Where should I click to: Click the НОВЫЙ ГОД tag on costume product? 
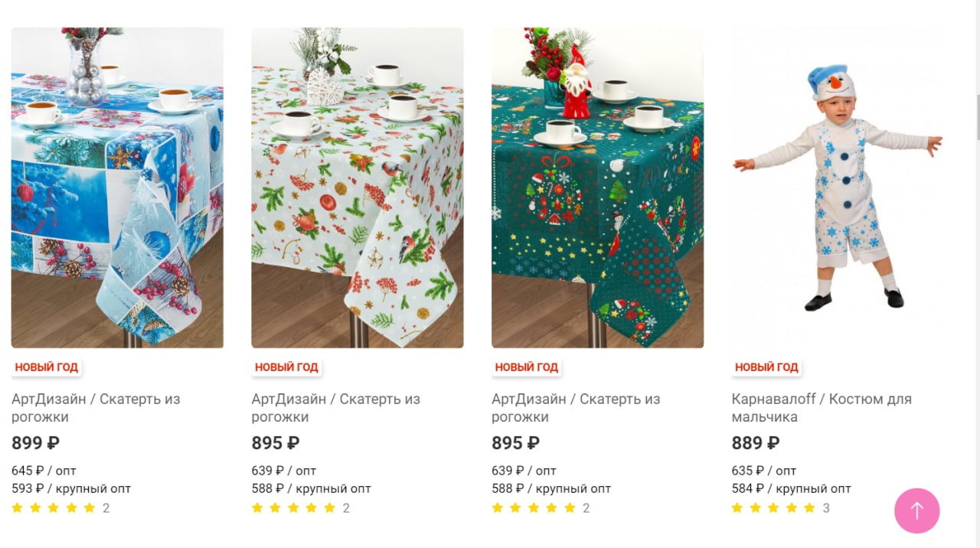766,367
